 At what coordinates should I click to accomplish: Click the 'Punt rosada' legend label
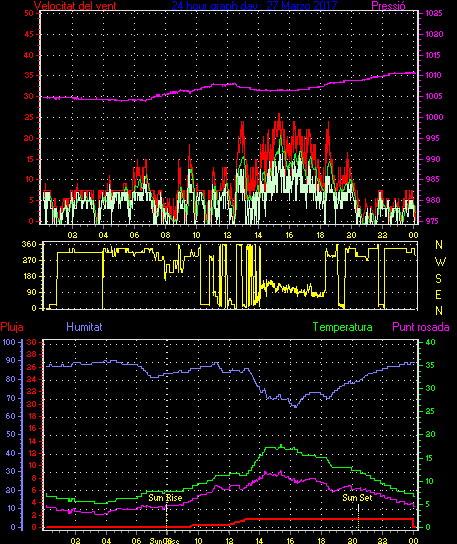click(421, 327)
